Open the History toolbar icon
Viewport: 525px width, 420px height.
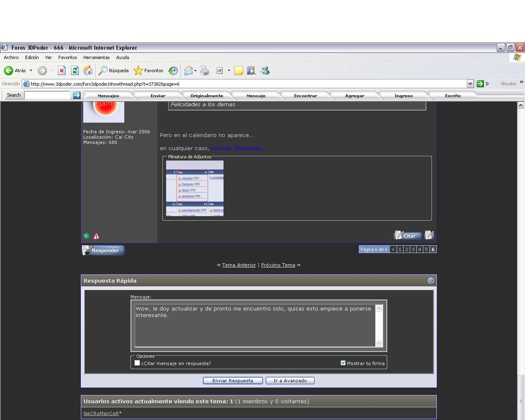pos(173,71)
